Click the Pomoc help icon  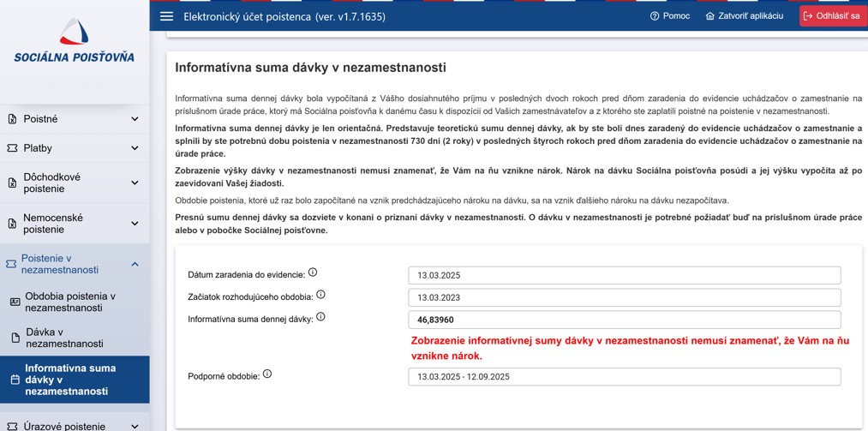click(655, 16)
